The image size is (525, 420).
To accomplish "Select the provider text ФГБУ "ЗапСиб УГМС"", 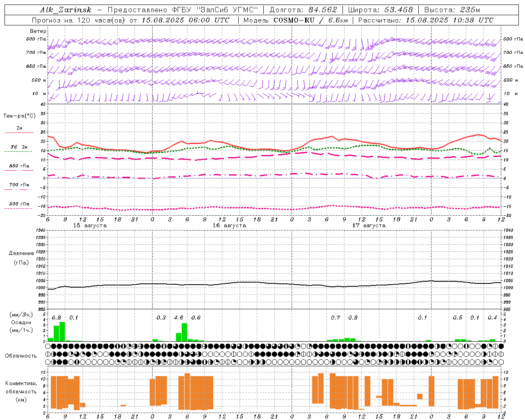I will [215, 10].
